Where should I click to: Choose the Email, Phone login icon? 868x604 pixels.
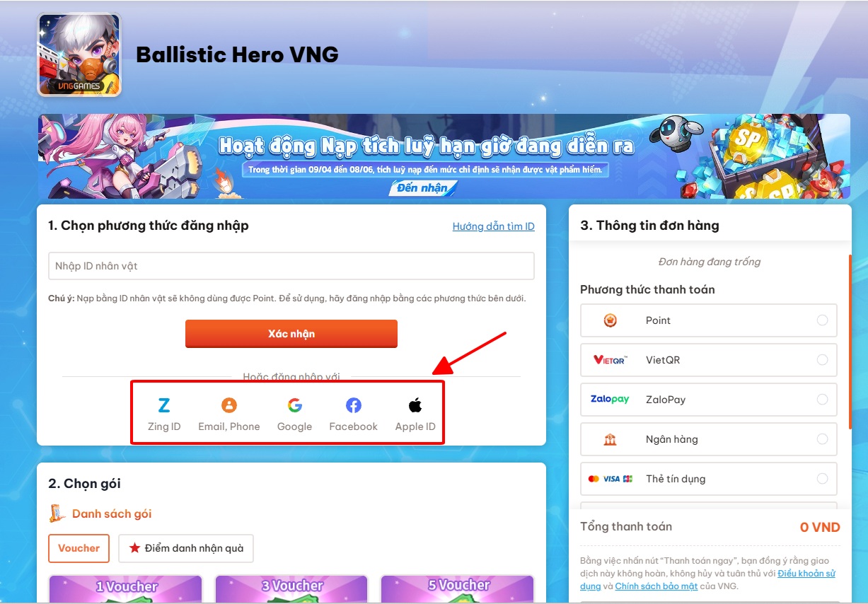tap(229, 405)
